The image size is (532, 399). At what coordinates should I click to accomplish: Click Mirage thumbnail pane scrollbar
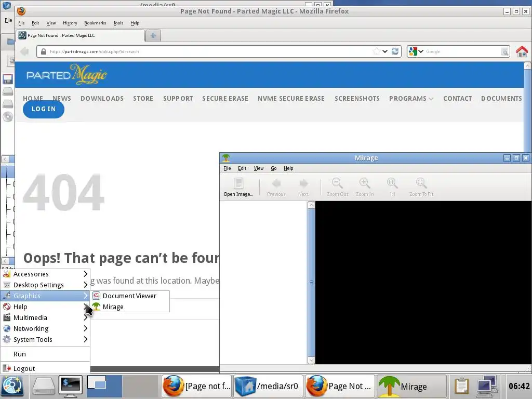(311, 282)
